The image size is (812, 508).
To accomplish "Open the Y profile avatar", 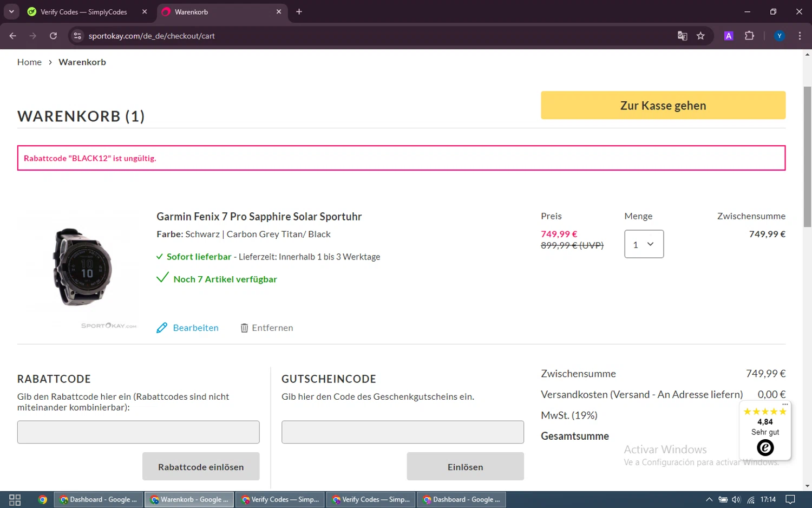I will (x=780, y=36).
